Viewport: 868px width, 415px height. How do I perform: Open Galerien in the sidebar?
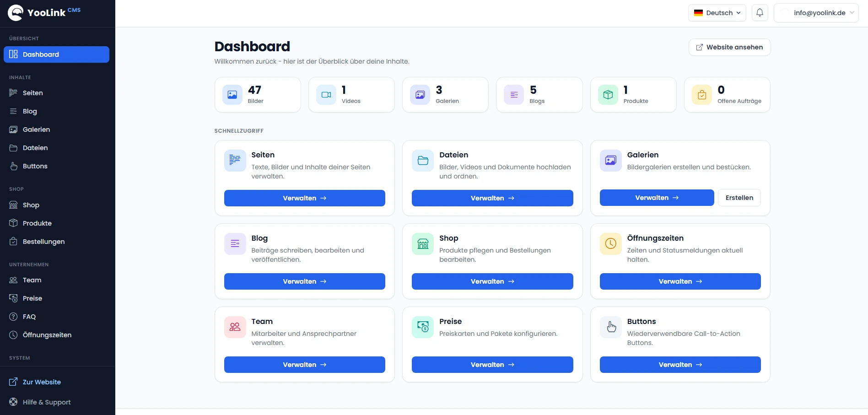point(56,129)
